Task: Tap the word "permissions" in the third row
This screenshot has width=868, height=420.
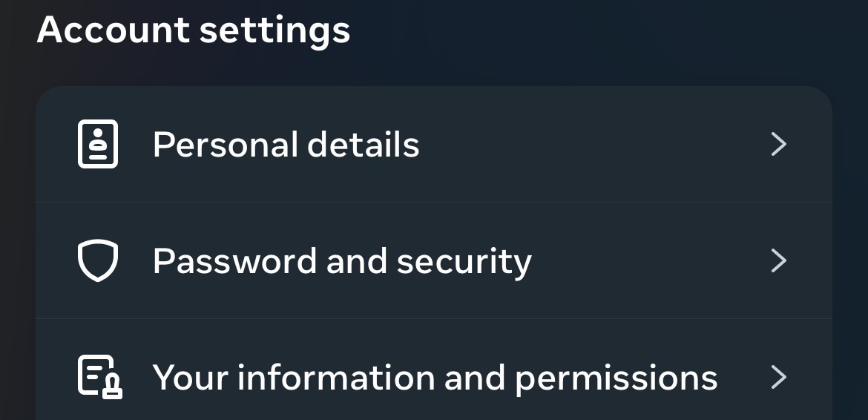Action: point(616,378)
